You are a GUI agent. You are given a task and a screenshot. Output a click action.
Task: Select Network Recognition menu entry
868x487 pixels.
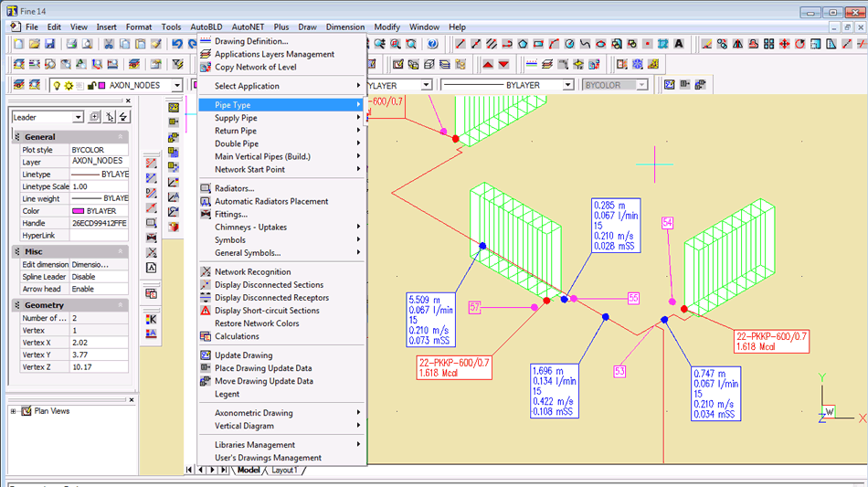(282, 271)
